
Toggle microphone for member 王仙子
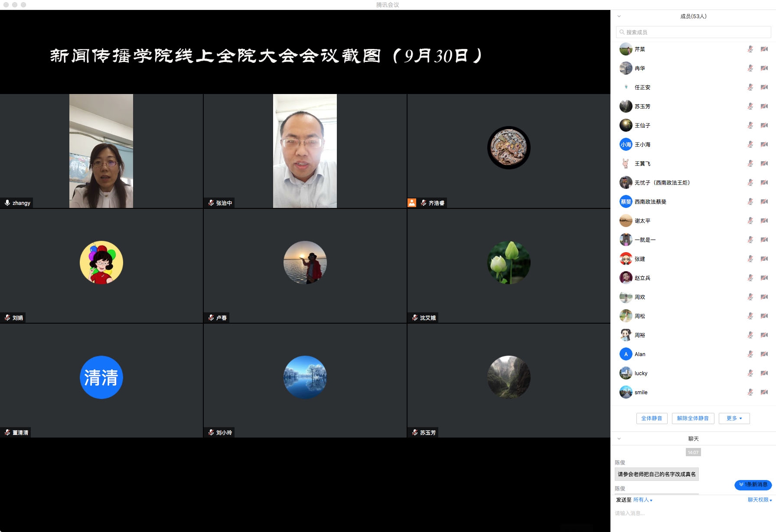(x=750, y=126)
